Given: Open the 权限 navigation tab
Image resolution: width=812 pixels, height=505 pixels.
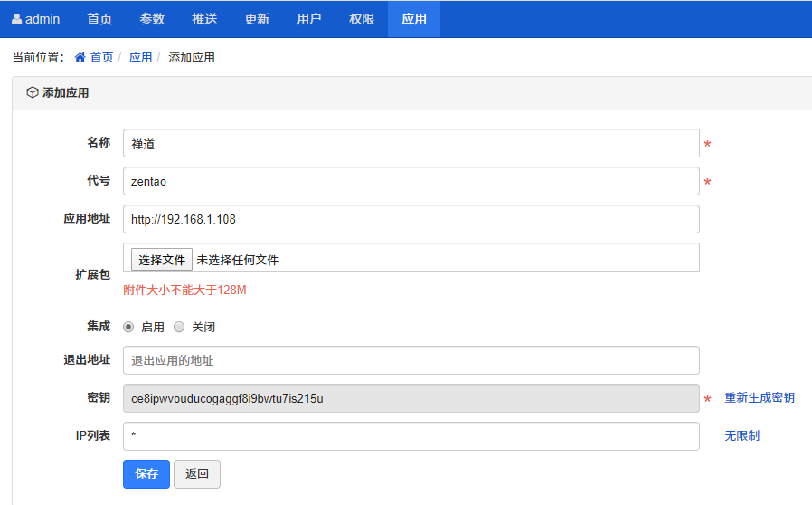Looking at the screenshot, I should click(x=362, y=19).
